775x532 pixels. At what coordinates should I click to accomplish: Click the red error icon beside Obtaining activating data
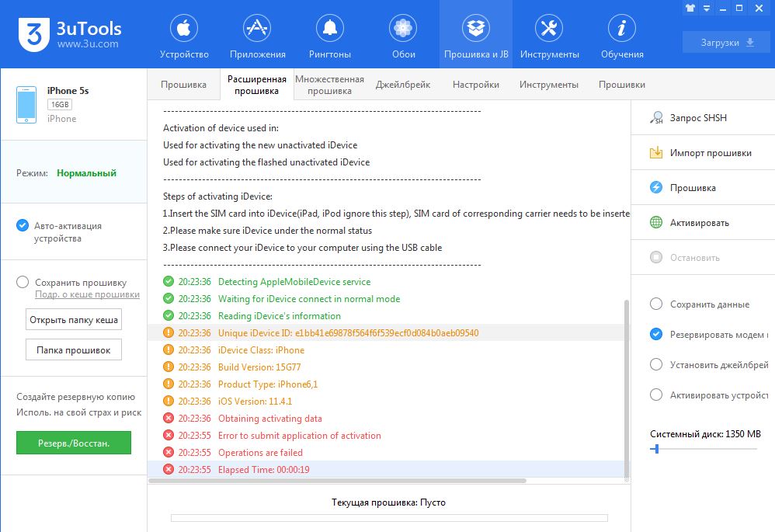169,418
